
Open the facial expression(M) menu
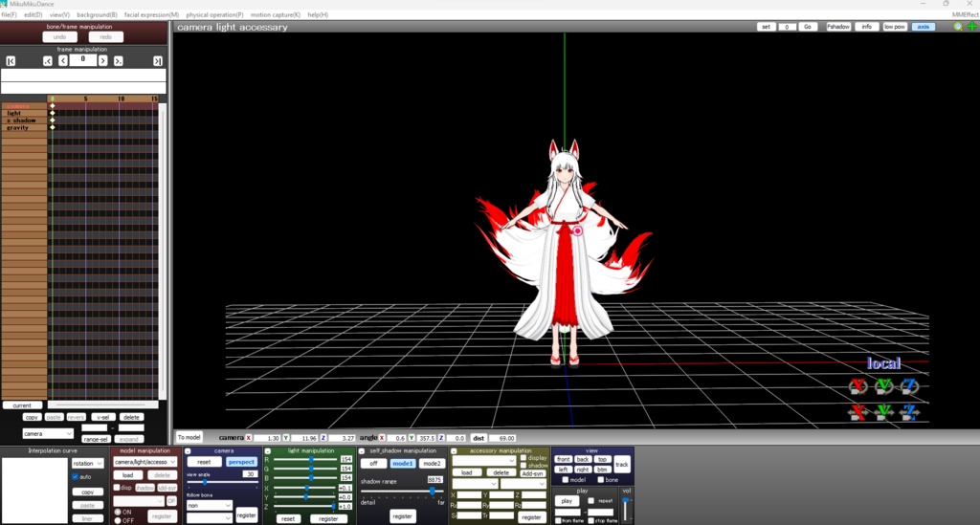[x=151, y=14]
